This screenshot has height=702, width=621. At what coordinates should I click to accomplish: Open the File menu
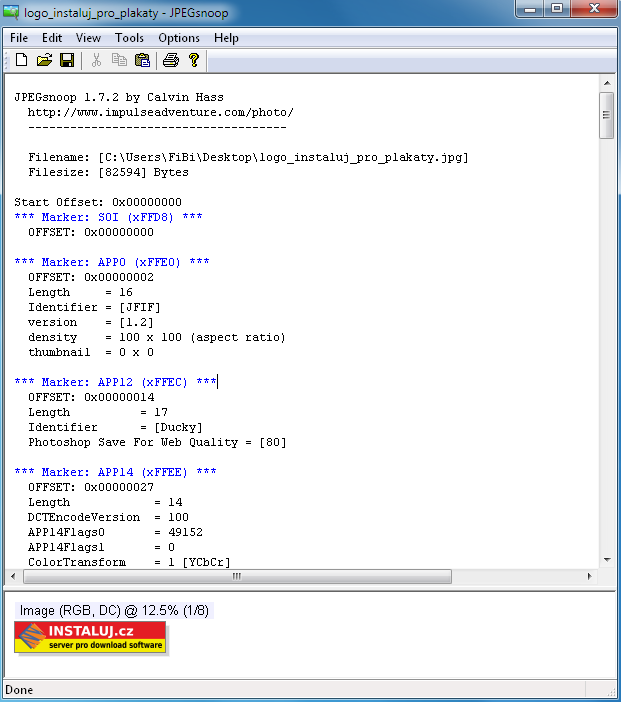coord(19,38)
